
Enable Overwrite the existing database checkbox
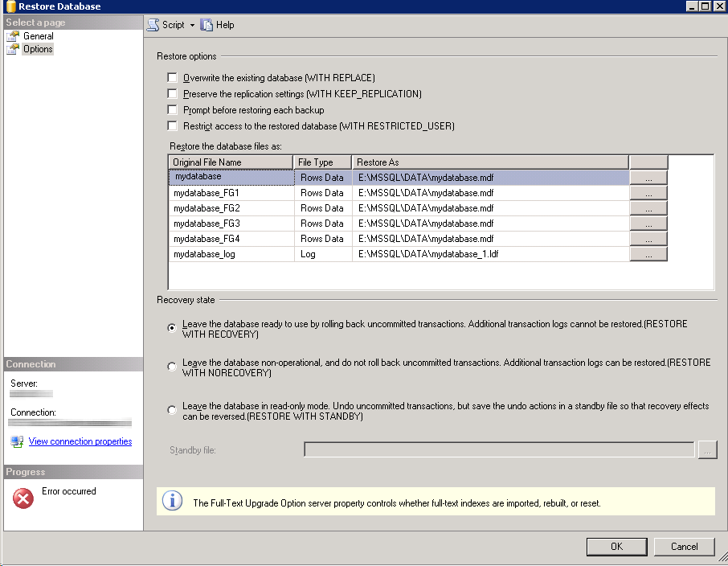click(172, 78)
